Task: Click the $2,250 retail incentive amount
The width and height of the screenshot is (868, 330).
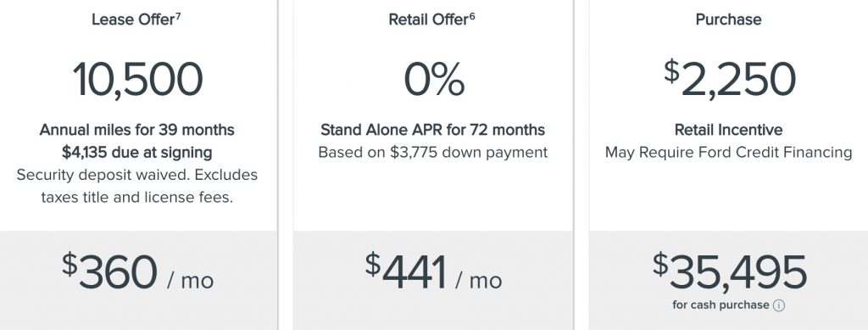Action: tap(730, 78)
